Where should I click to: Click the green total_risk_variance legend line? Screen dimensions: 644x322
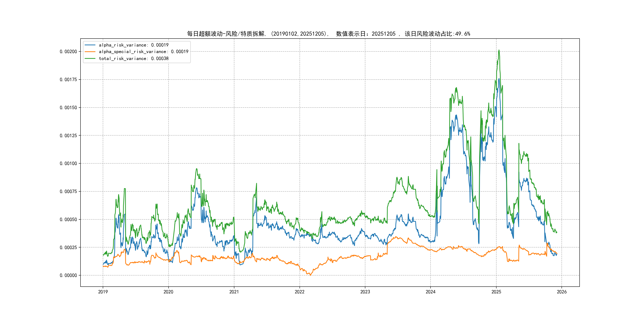point(90,58)
